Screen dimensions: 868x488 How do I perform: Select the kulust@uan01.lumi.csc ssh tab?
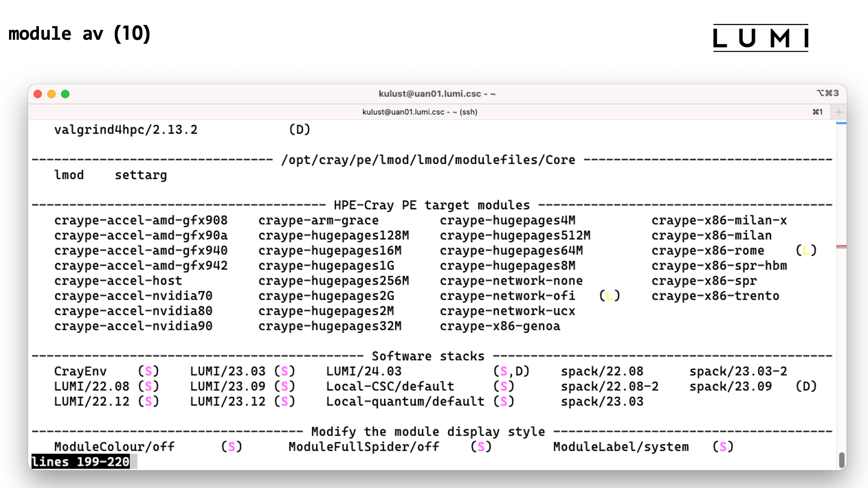point(420,112)
